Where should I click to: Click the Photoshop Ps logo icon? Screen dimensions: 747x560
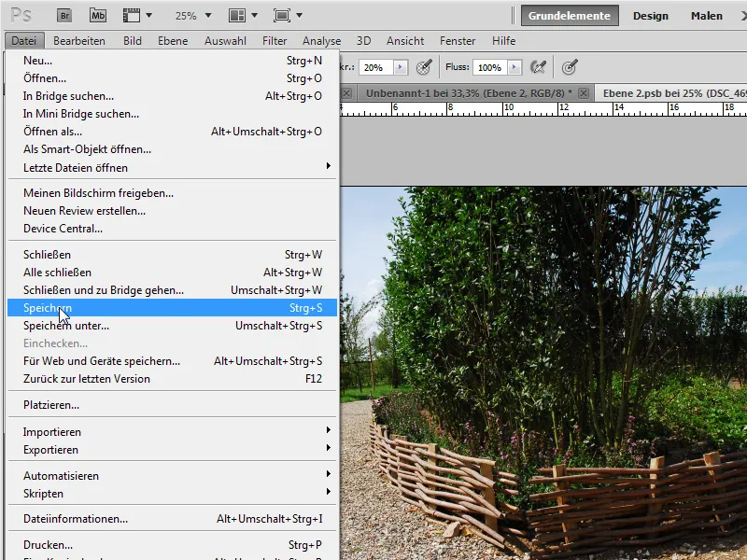[20, 16]
